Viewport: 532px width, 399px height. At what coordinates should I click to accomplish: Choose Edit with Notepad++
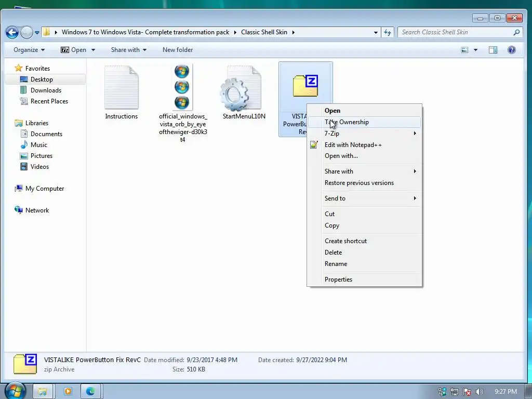point(364,145)
